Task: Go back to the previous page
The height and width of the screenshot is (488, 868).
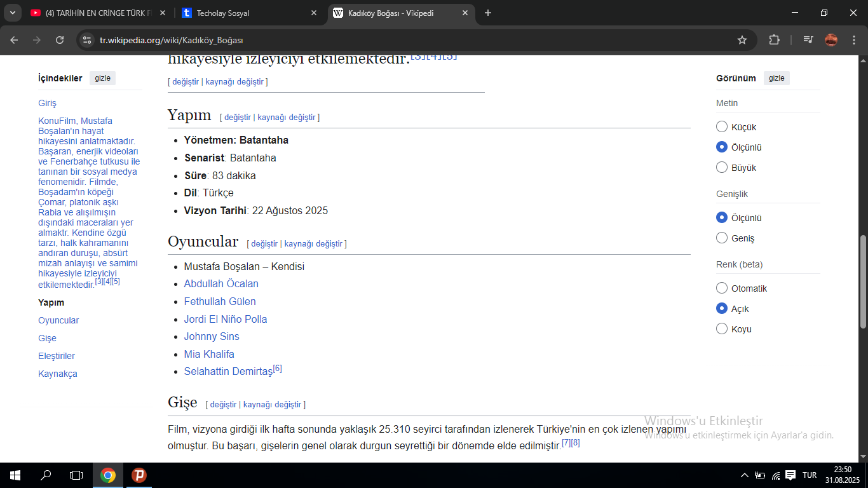Action: [x=15, y=40]
